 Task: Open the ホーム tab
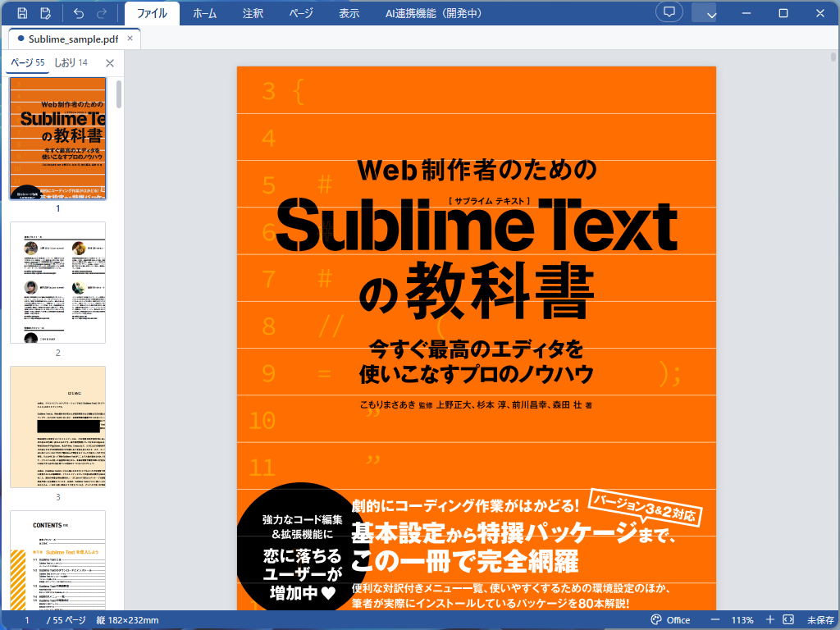click(204, 13)
